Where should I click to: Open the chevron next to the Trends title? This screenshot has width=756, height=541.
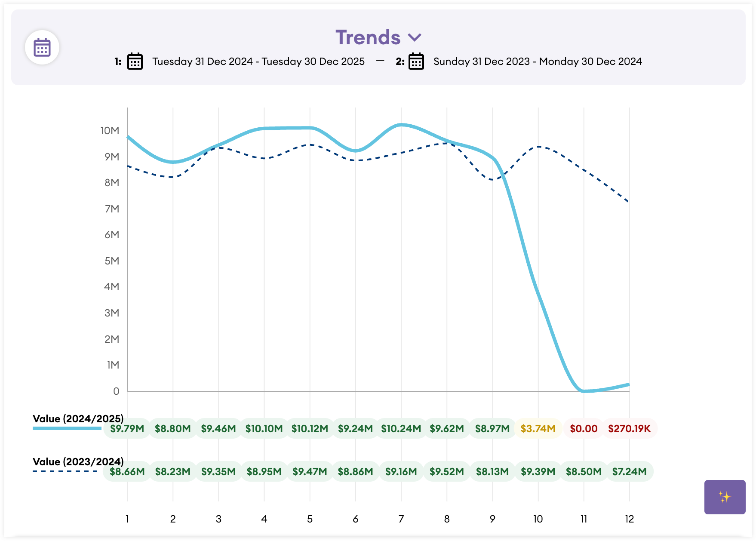(x=415, y=37)
